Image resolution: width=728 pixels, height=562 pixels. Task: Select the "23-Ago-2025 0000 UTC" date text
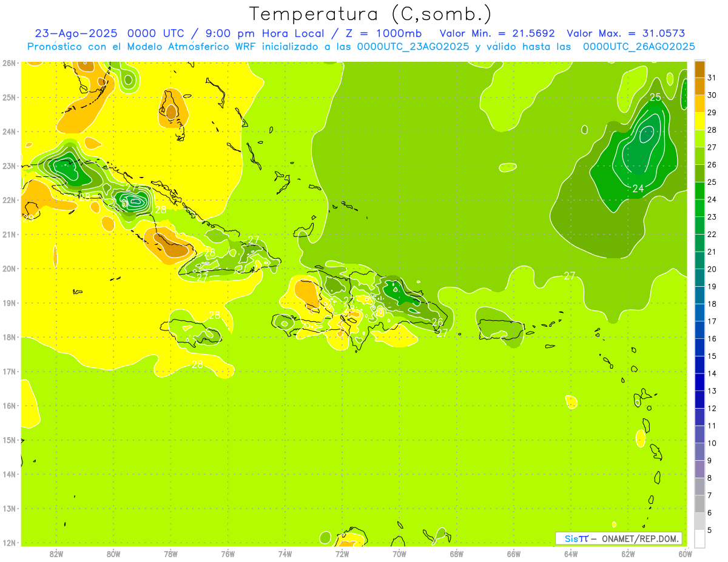click(x=110, y=33)
